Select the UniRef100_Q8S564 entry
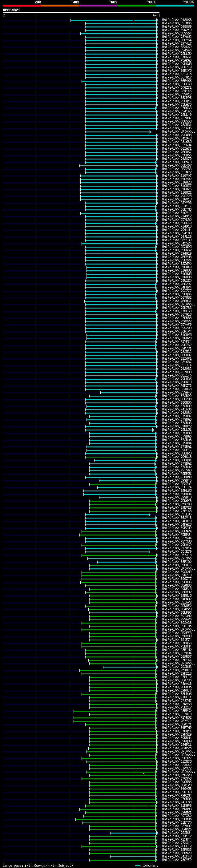 tap(177, 33)
